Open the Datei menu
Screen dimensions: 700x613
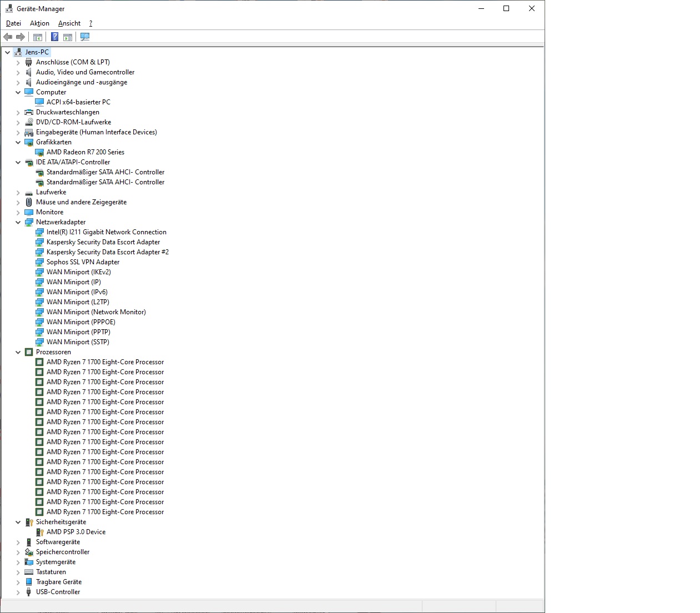coord(13,23)
